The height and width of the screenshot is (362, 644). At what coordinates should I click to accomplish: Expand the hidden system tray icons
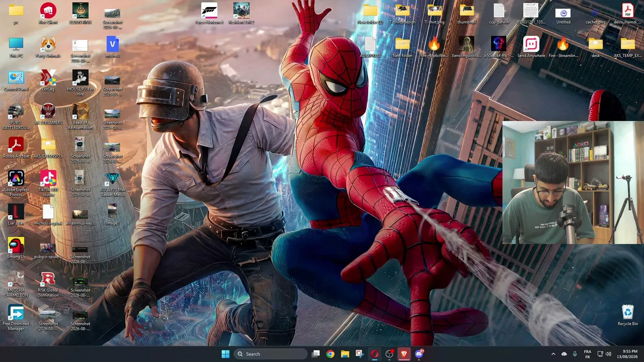click(553, 354)
